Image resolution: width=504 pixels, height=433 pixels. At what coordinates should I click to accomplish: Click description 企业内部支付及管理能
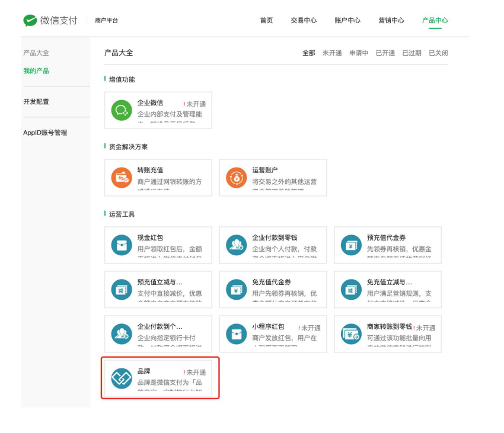pyautogui.click(x=170, y=114)
